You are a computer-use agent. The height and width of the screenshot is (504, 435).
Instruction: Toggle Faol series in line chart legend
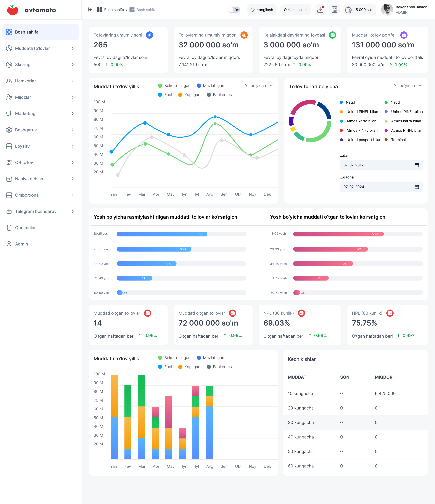coord(165,95)
